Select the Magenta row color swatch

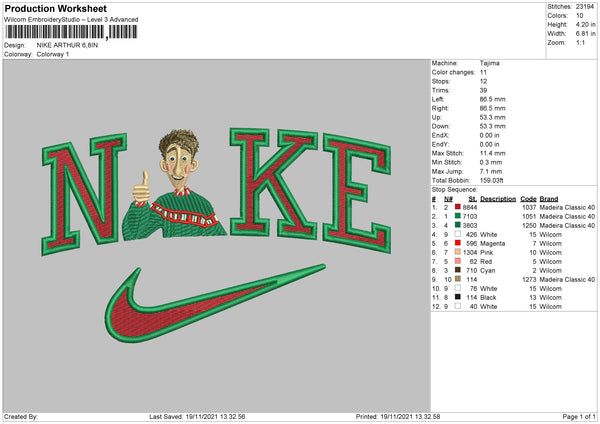coord(458,243)
